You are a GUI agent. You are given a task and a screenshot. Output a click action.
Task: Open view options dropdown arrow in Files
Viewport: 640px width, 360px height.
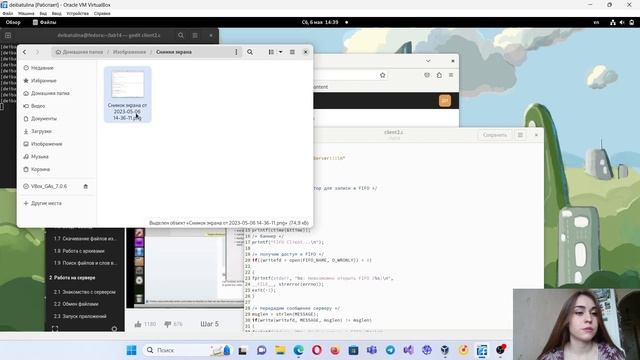click(x=280, y=52)
